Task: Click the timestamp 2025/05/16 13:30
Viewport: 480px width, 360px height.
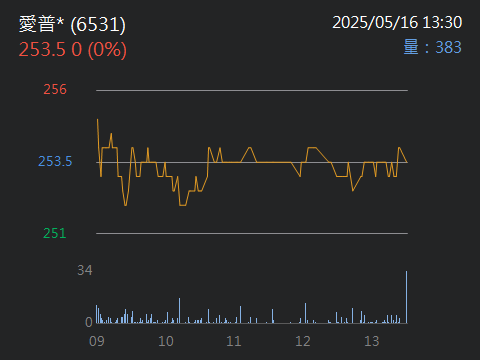Action: tap(397, 23)
